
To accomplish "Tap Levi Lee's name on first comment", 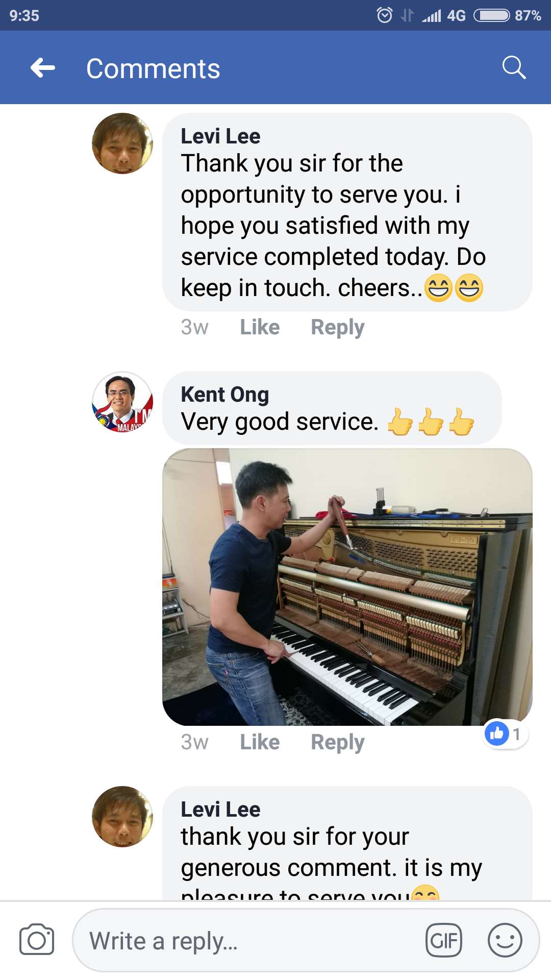I will pos(220,136).
